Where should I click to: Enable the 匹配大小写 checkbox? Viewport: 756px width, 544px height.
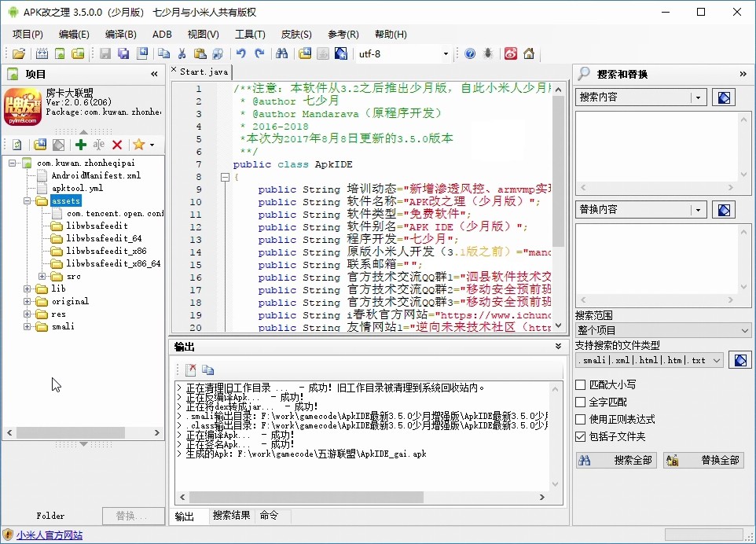pos(581,384)
